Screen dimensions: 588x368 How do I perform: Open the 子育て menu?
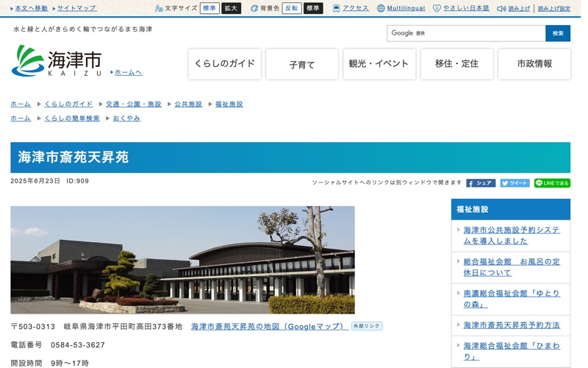(302, 64)
